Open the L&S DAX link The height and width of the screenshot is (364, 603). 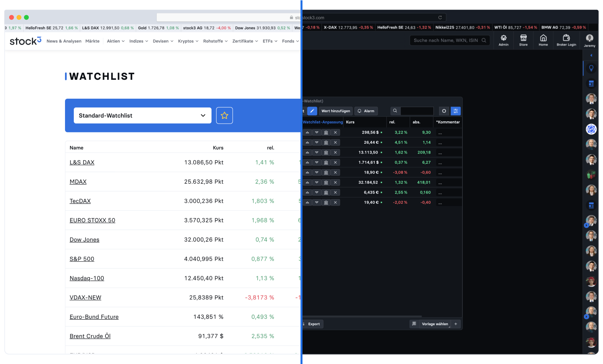pos(82,162)
